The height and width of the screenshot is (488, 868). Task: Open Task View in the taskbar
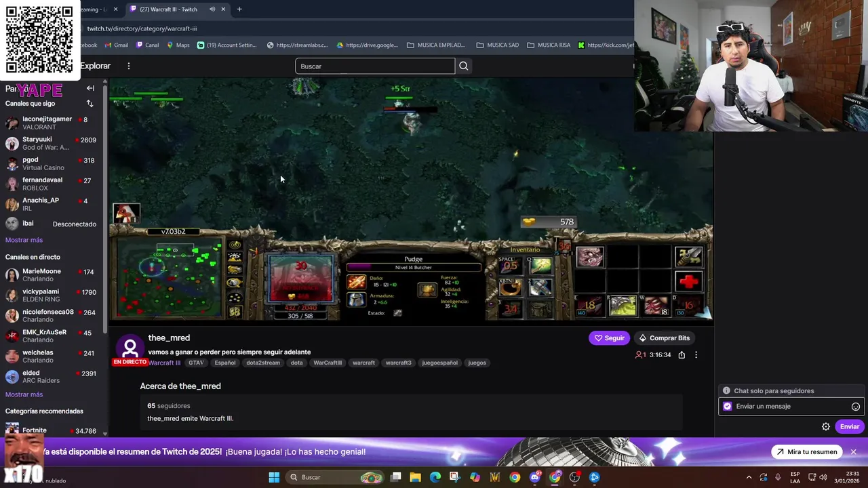pyautogui.click(x=395, y=477)
